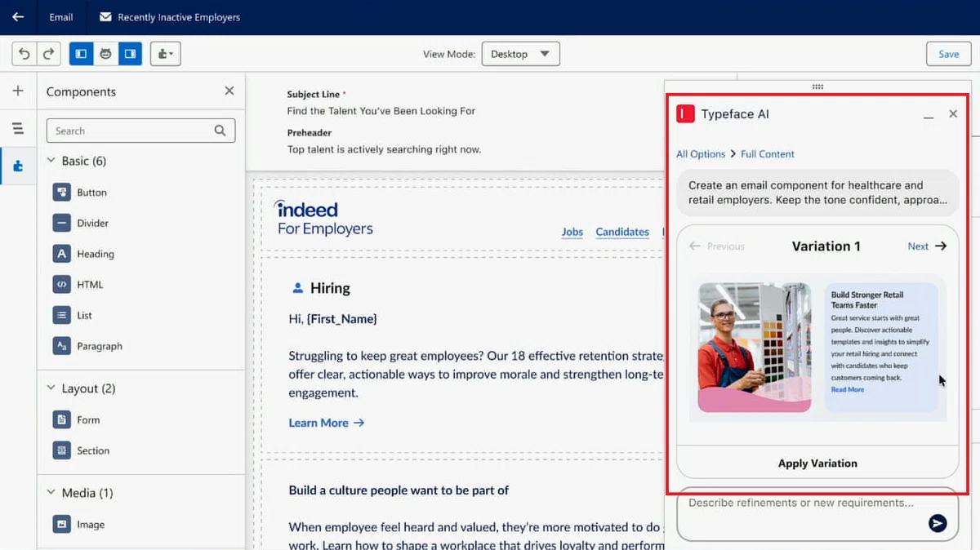The width and height of the screenshot is (980, 550).
Task: Toggle the right panel layout button
Action: coord(130,54)
